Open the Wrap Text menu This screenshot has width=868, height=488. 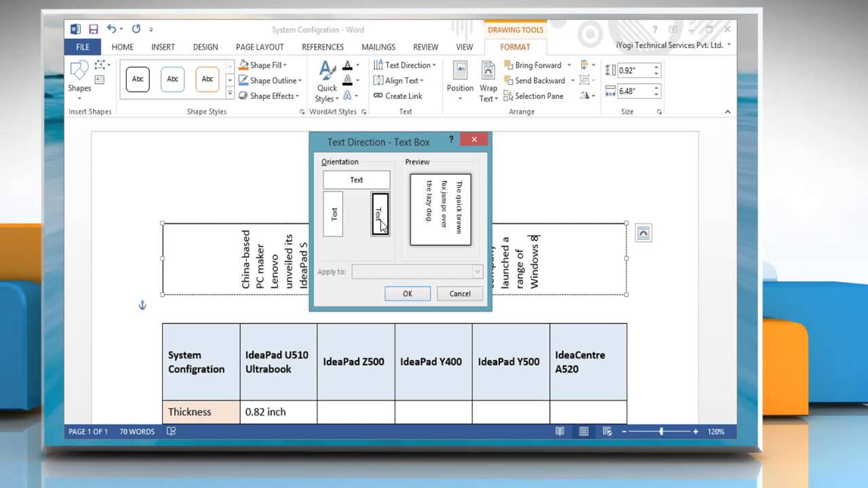click(x=488, y=81)
